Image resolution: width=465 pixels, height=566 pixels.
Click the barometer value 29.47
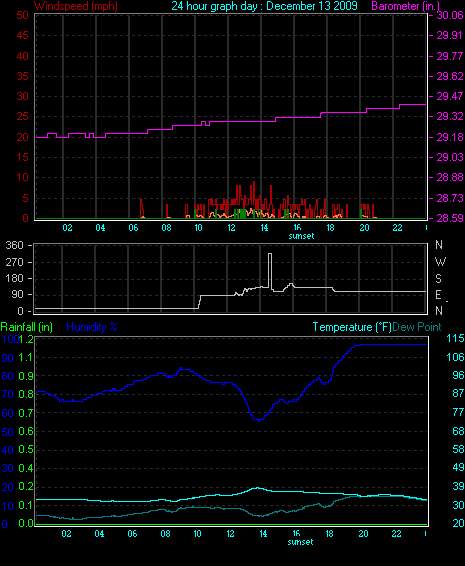pyautogui.click(x=450, y=96)
